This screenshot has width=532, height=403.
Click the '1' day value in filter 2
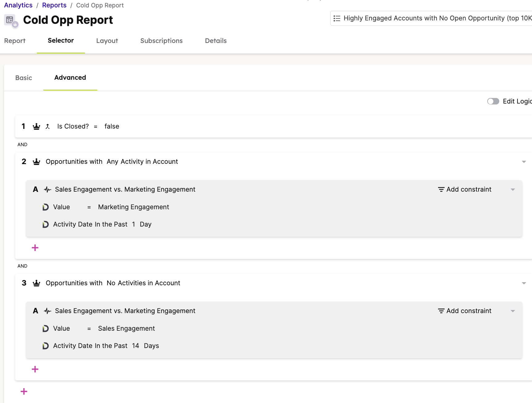coord(133,224)
